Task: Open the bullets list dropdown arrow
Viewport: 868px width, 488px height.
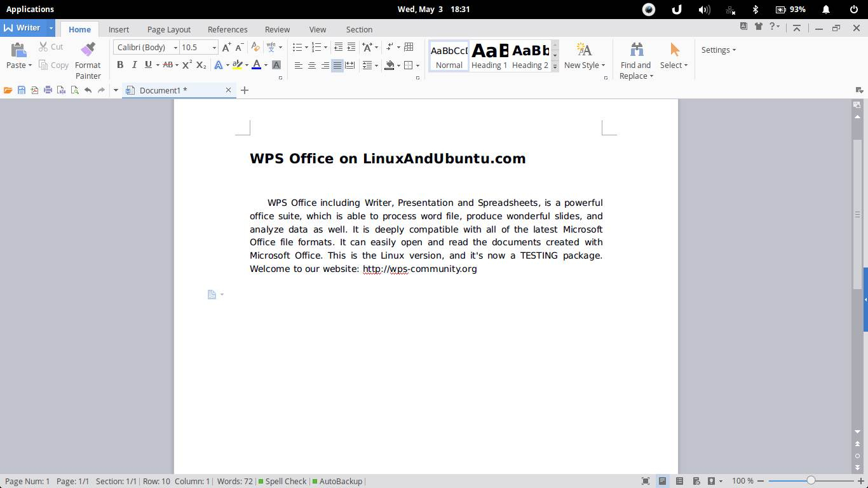Action: pos(306,48)
